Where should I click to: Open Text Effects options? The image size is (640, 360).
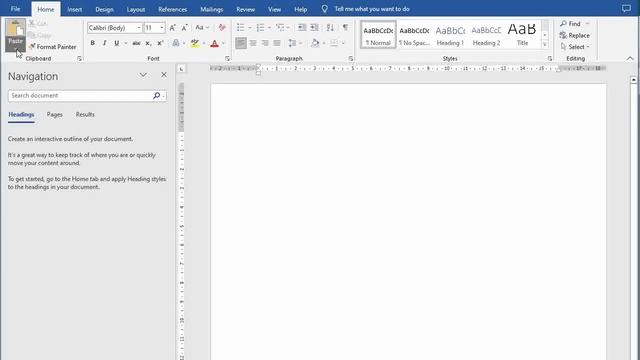coord(176,43)
